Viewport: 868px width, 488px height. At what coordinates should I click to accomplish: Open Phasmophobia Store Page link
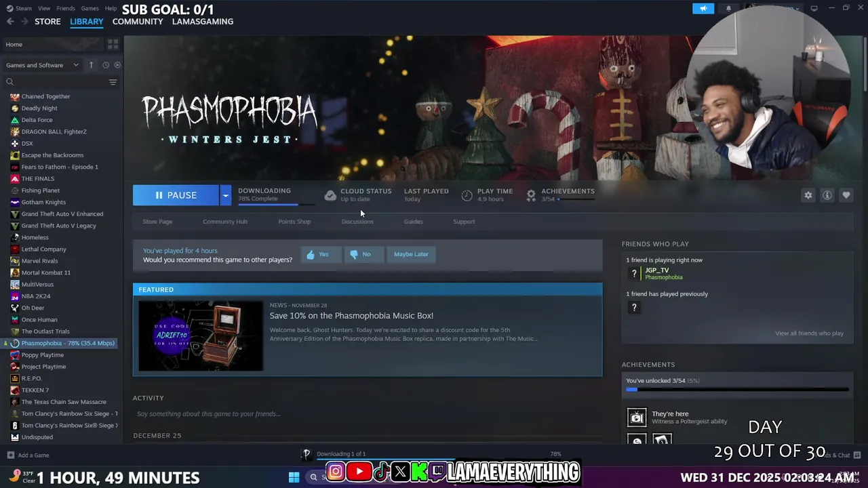(x=157, y=222)
